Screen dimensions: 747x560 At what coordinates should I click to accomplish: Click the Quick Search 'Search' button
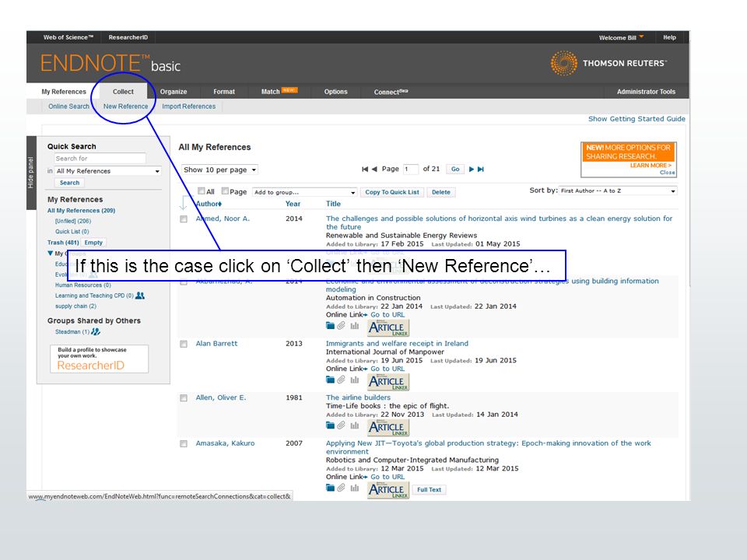[69, 183]
